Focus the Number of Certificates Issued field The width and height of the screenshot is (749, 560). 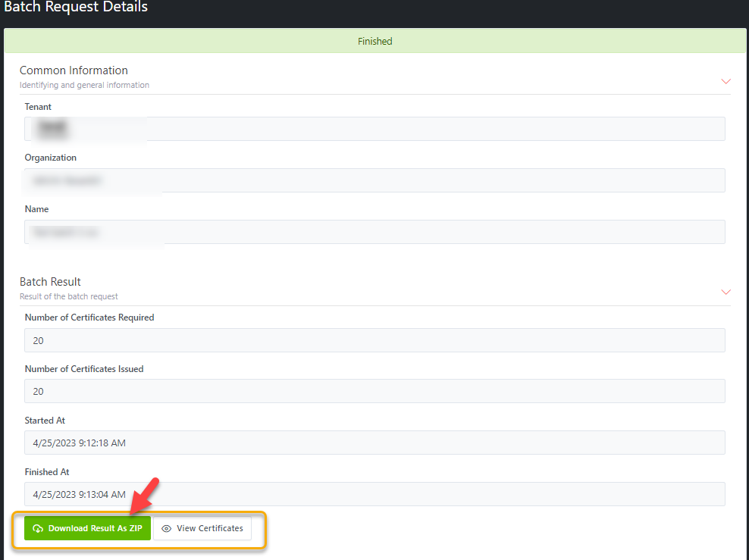[x=374, y=391]
